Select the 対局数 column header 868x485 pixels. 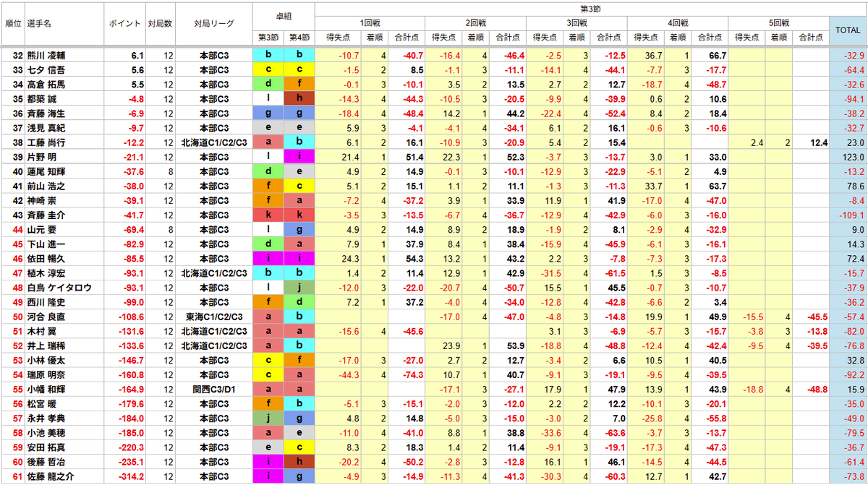click(159, 24)
